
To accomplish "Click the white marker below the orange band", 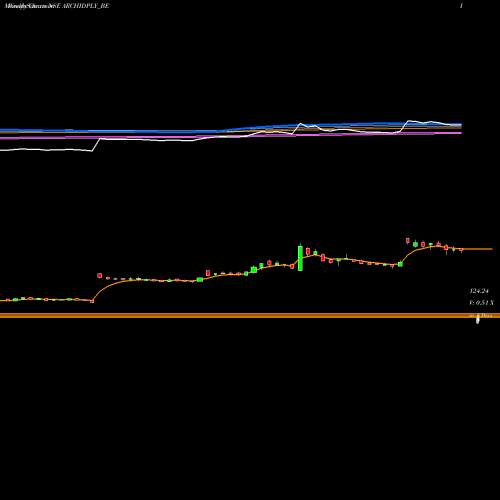I will click(477, 319).
